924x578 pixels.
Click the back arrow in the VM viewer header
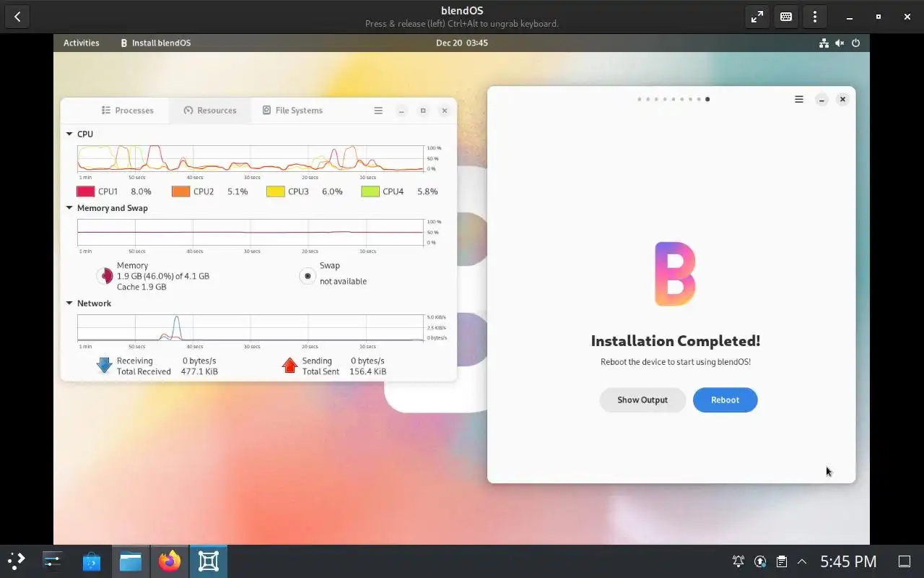tap(17, 17)
